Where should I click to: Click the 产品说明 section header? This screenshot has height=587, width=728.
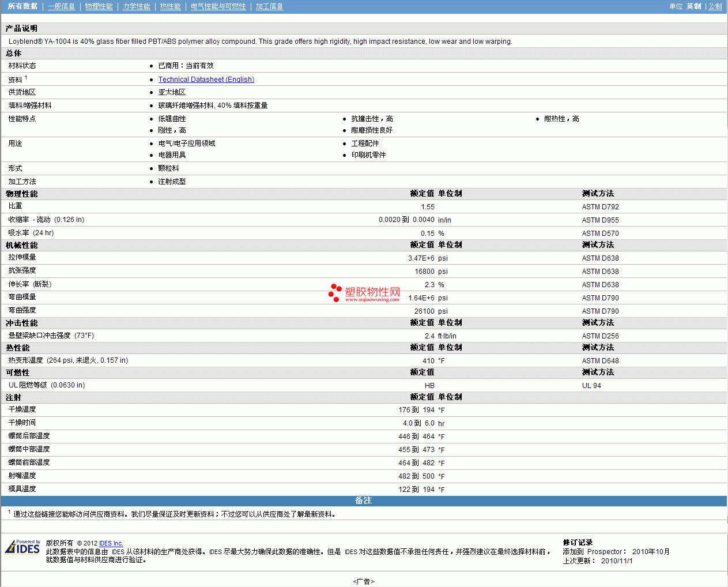coord(21,28)
